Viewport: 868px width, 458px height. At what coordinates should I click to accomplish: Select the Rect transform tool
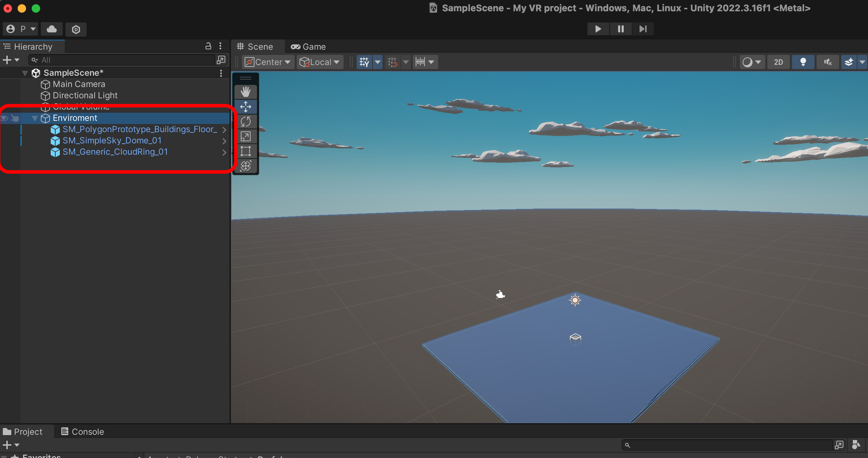pyautogui.click(x=245, y=151)
